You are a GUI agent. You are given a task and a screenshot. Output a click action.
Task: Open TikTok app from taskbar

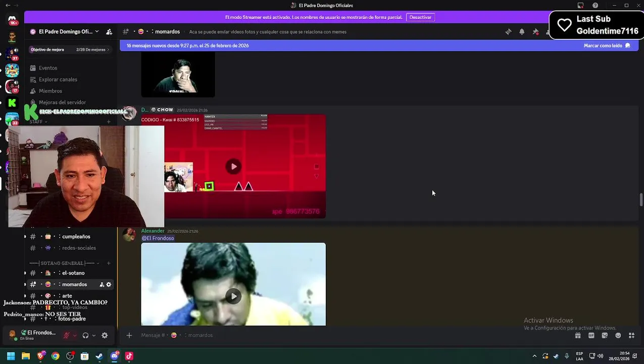coord(129,356)
